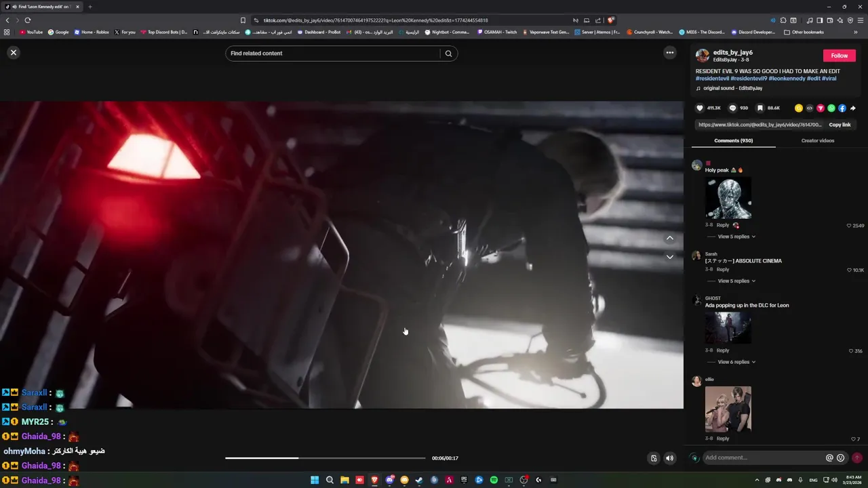Open the Other bookmarks folder
The height and width of the screenshot is (488, 868).
click(x=804, y=32)
